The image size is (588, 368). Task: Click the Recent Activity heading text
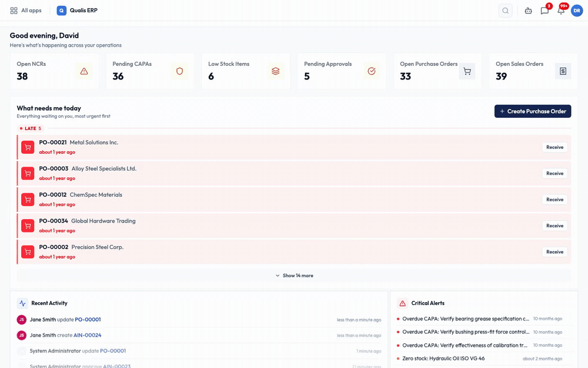[x=49, y=303]
